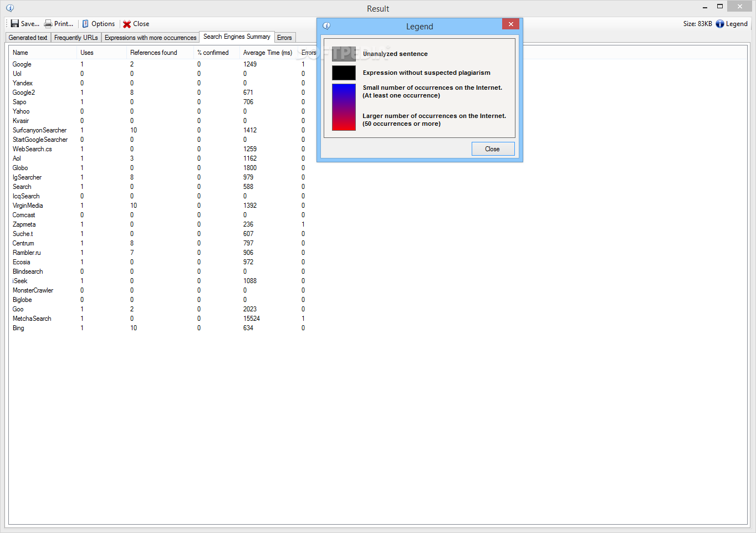
Task: Sort by References found column header
Action: click(x=161, y=53)
